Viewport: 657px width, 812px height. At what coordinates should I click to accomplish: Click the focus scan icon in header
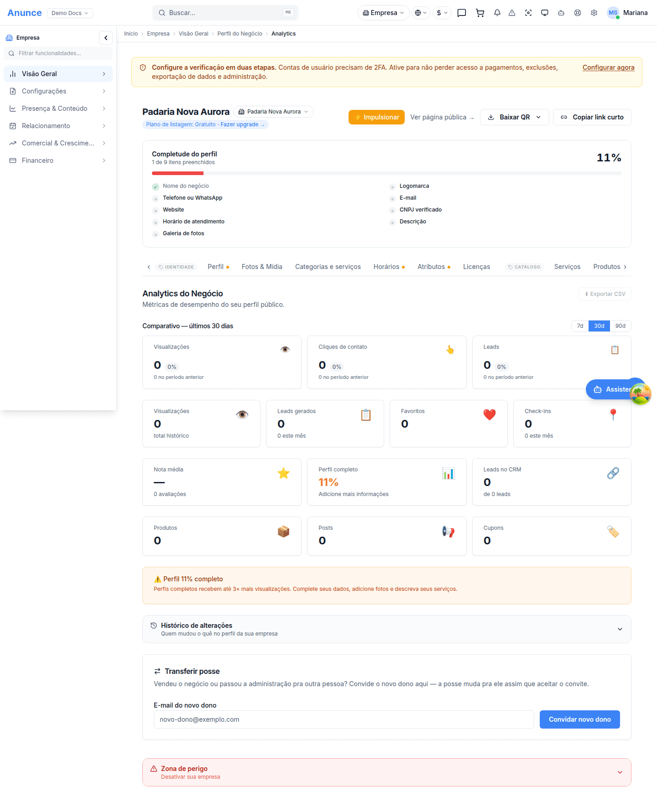(x=528, y=13)
